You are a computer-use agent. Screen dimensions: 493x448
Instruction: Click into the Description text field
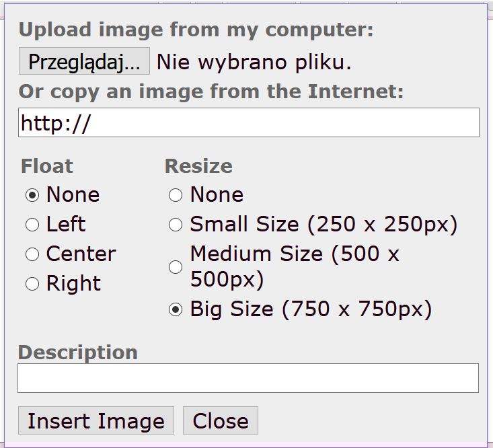click(x=248, y=378)
